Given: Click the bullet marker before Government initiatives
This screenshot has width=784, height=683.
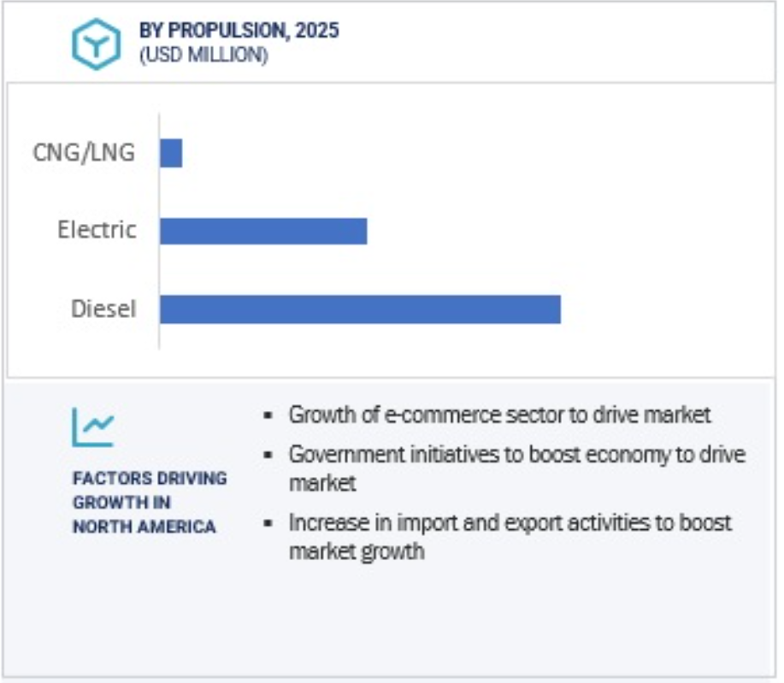Looking at the screenshot, I should pyautogui.click(x=268, y=455).
